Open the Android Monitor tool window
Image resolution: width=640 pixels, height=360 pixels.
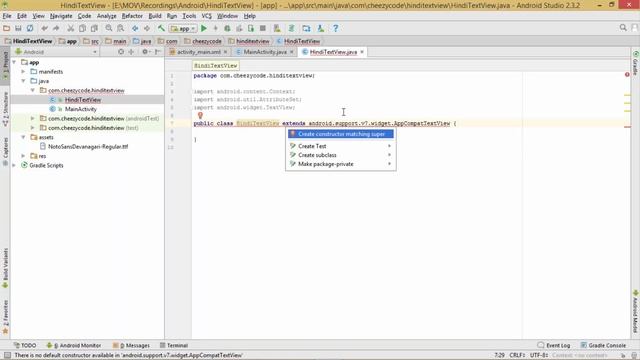(74, 345)
